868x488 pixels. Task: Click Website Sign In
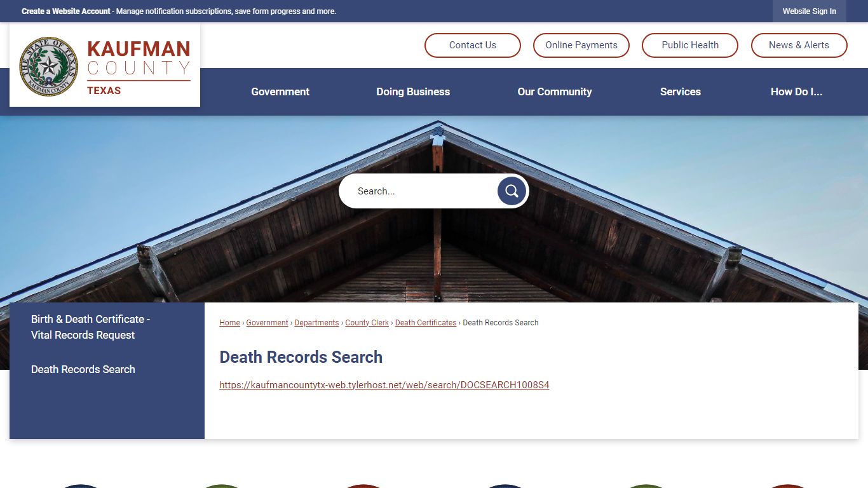[x=809, y=11]
